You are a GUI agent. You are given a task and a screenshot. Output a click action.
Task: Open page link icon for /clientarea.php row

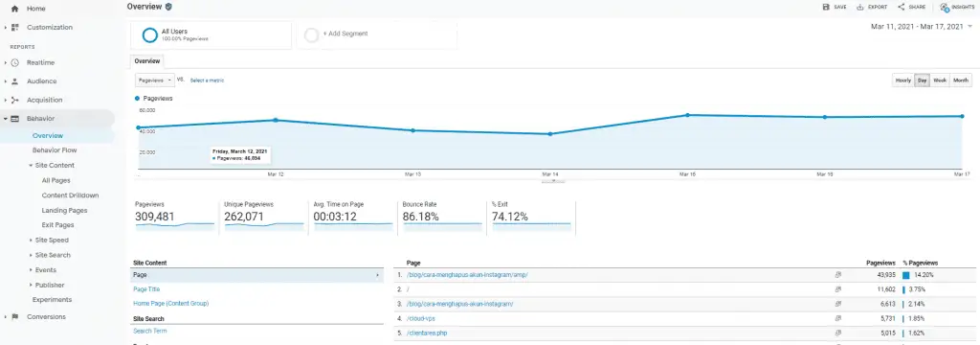coord(838,333)
